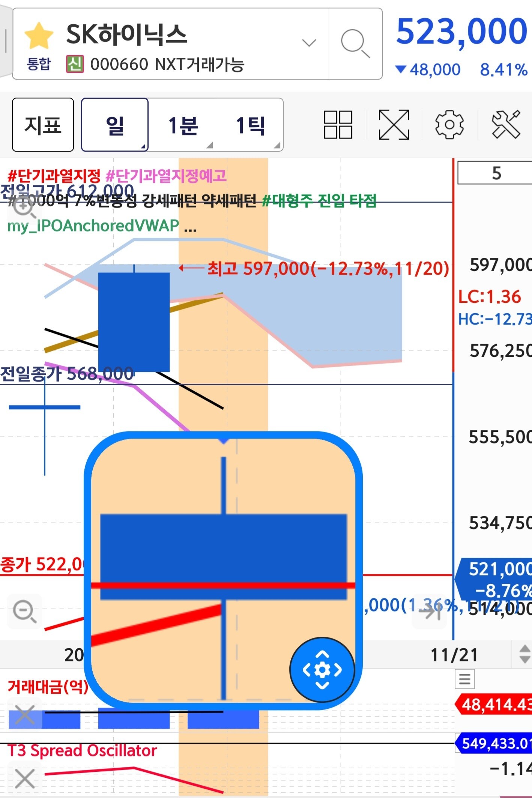The height and width of the screenshot is (798, 532).
Task: Close the 거래대금(억) indicator panel
Action: [25, 714]
